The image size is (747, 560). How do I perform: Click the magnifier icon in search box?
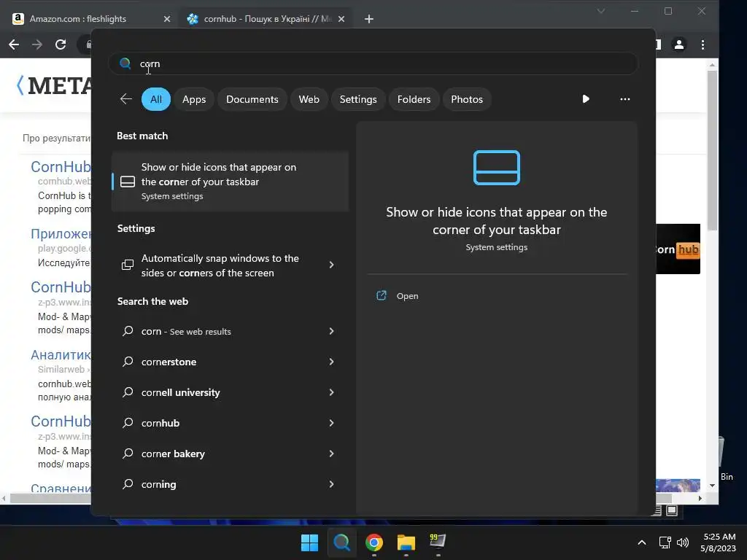pos(125,63)
